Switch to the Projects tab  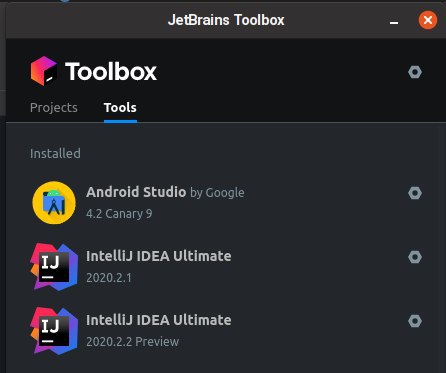point(54,108)
